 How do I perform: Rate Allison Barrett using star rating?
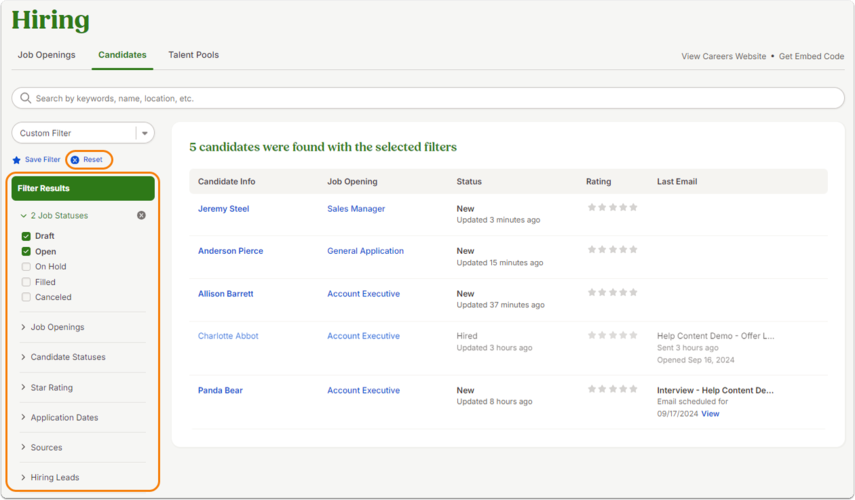click(612, 292)
